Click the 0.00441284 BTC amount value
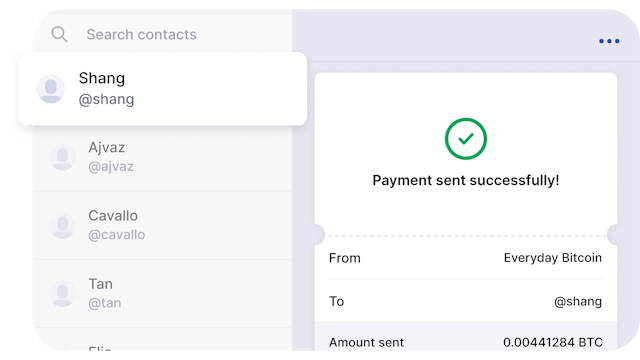The height and width of the screenshot is (360, 640). pos(553,342)
